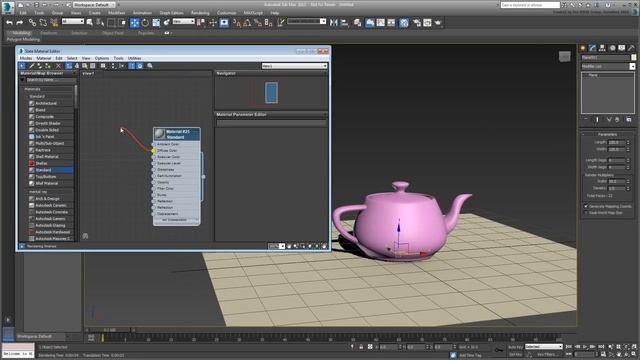Viewport: 640px width, 360px height.
Task: Open the Material Editor toolbar icon
Action: (404, 23)
